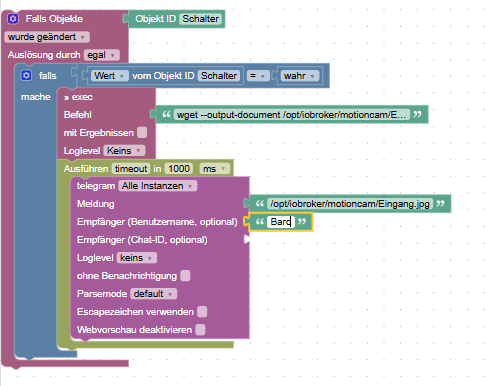Open gear settings of Falls Objekte block
This screenshot has width=494, height=386.
[x=13, y=19]
